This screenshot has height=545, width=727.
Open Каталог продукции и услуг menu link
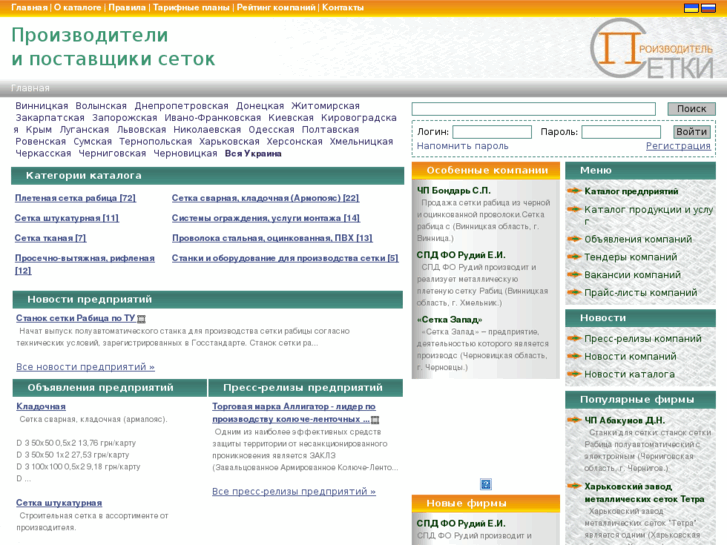click(x=649, y=215)
